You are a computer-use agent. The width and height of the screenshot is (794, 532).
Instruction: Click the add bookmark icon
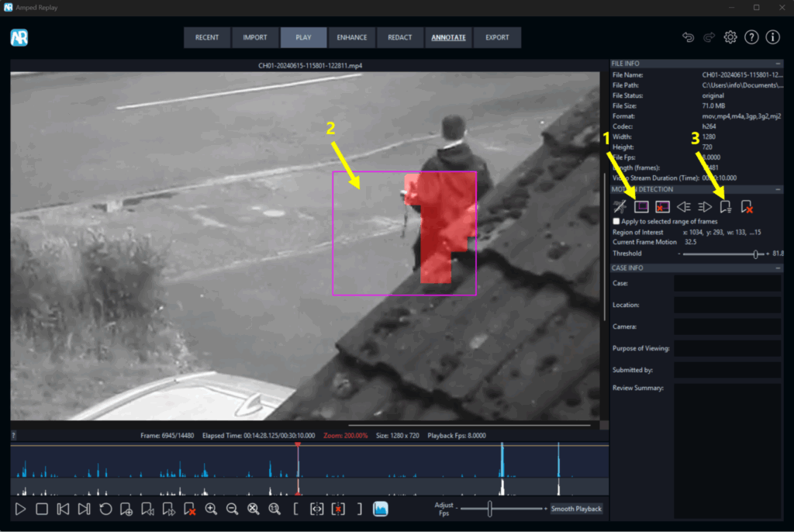[126, 510]
